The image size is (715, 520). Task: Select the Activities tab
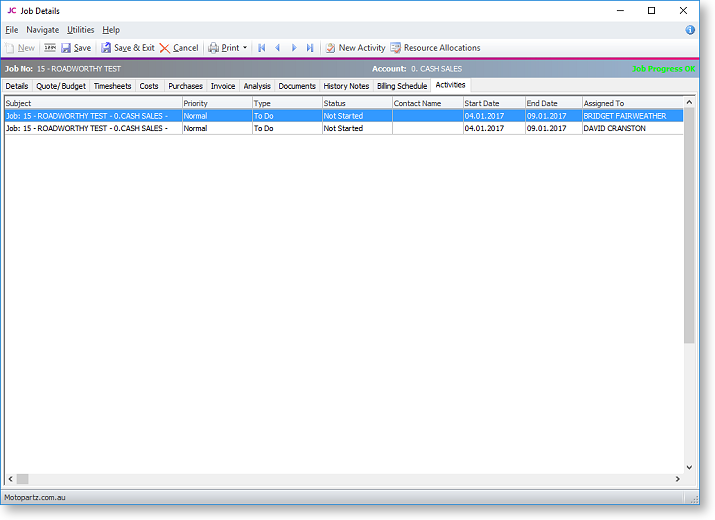click(450, 85)
